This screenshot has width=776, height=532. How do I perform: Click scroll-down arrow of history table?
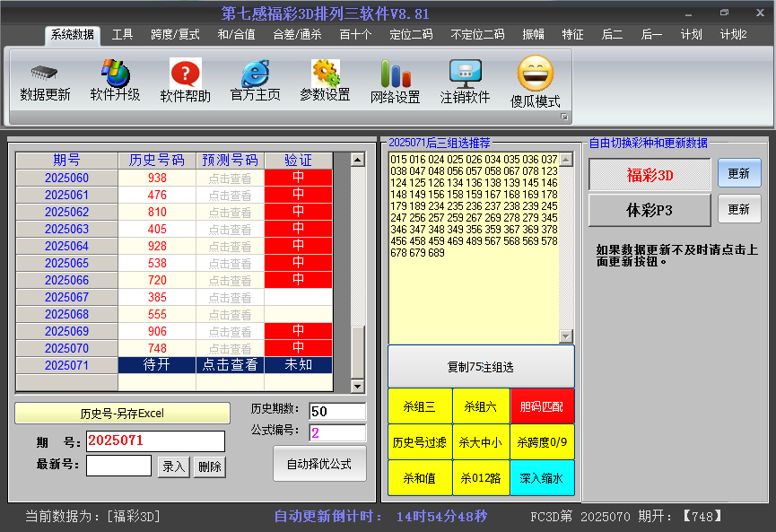tap(357, 386)
